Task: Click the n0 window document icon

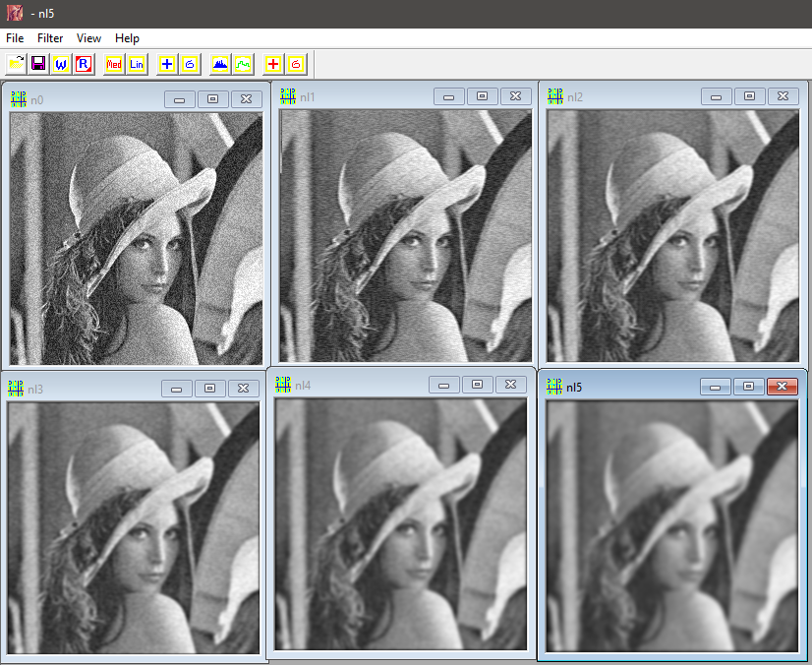Action: tap(19, 99)
